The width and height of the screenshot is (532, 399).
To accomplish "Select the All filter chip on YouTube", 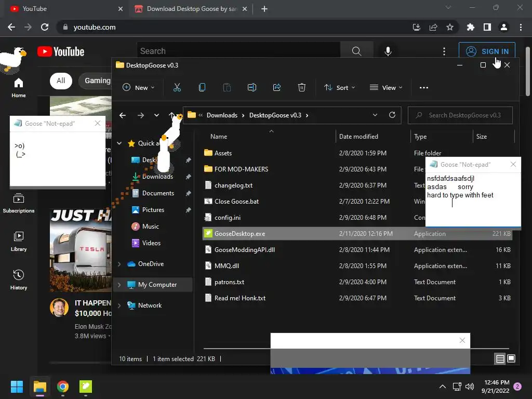I will point(61,81).
